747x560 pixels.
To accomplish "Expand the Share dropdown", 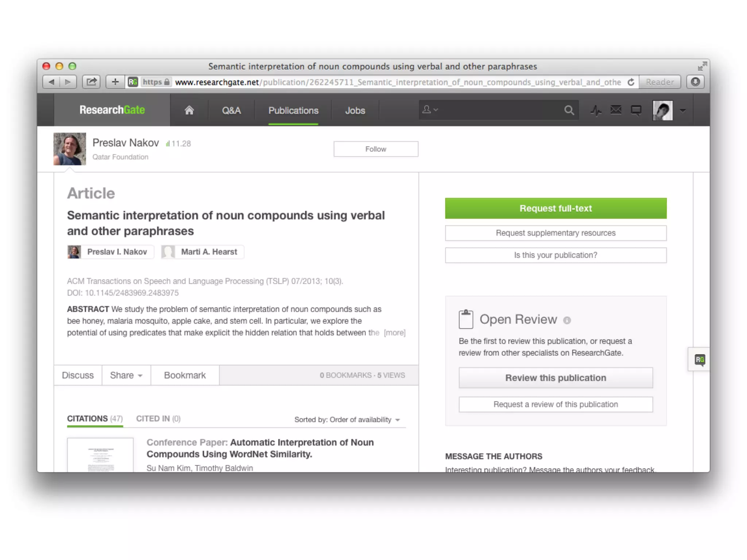I will coord(126,375).
